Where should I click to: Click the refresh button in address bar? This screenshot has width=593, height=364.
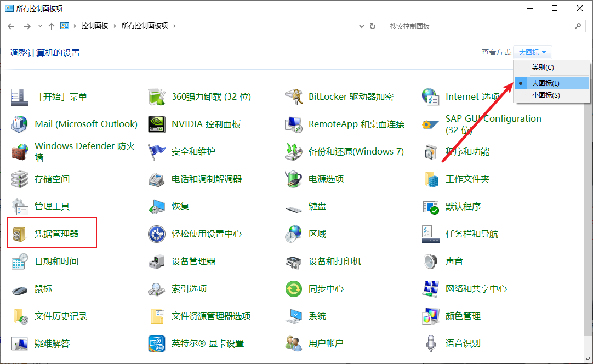point(373,26)
